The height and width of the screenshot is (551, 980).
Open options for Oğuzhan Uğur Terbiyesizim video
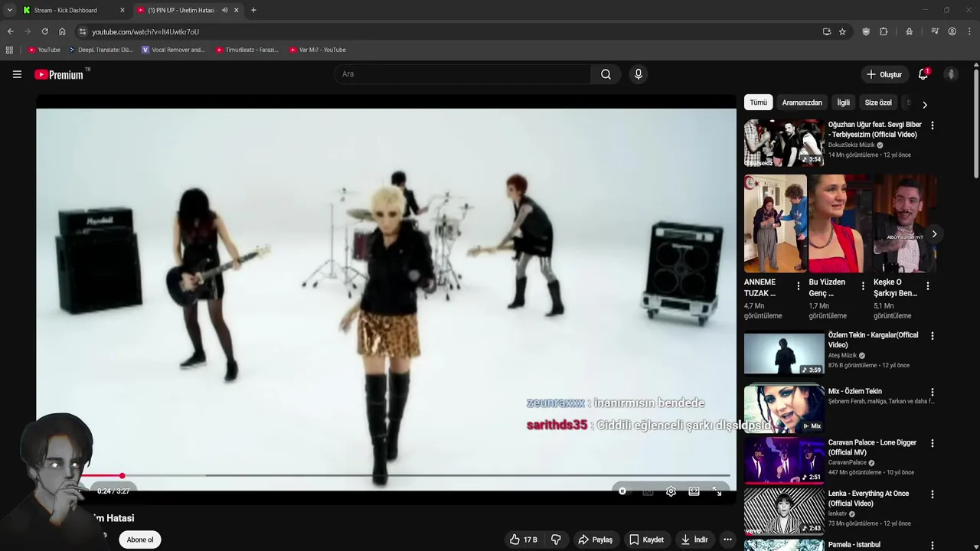pos(932,125)
